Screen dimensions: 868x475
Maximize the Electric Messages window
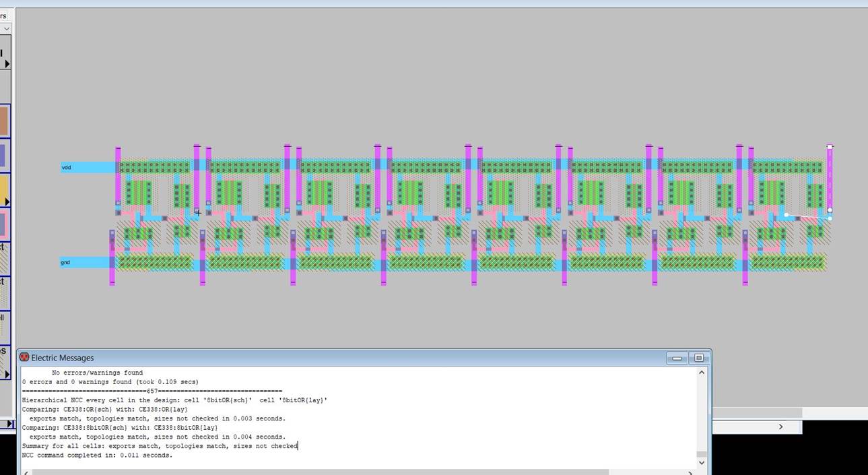click(x=699, y=358)
